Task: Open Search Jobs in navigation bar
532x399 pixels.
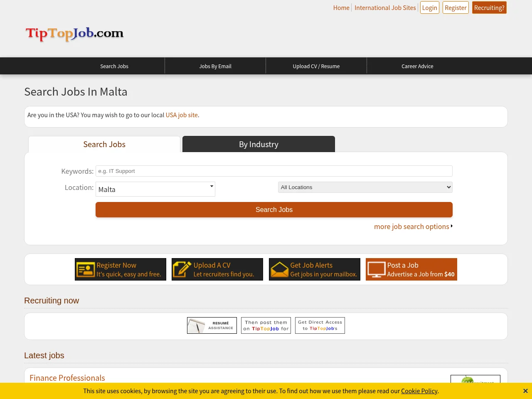Action: point(114,66)
